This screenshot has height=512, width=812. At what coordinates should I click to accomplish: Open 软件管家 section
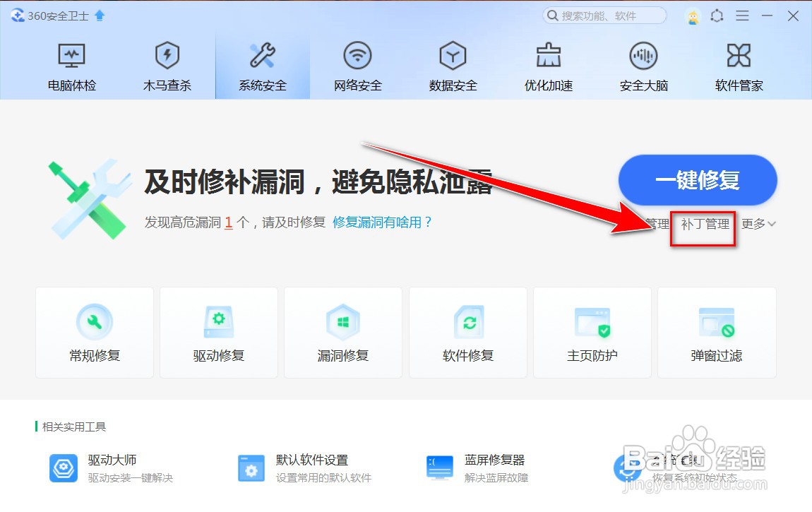[x=739, y=67]
